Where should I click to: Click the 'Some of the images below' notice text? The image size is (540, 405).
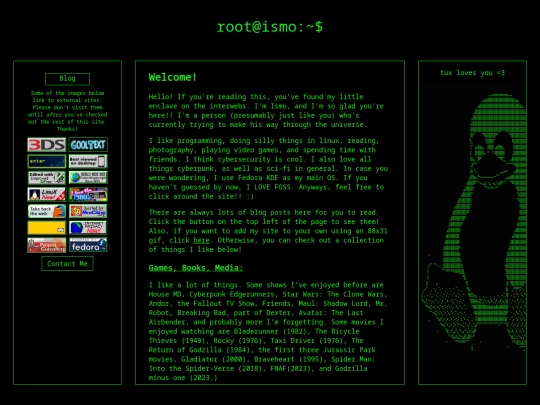tap(67, 111)
